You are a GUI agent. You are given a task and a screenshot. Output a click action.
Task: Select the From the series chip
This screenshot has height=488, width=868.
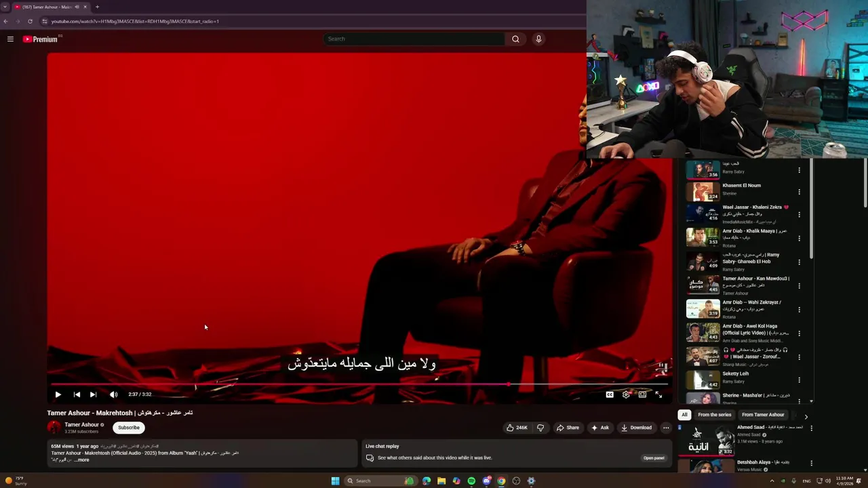714,415
